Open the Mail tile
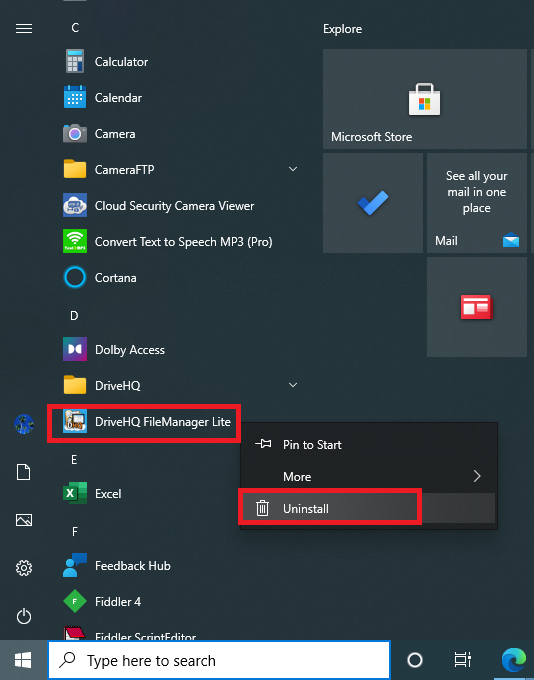This screenshot has width=534, height=680. pyautogui.click(x=477, y=203)
